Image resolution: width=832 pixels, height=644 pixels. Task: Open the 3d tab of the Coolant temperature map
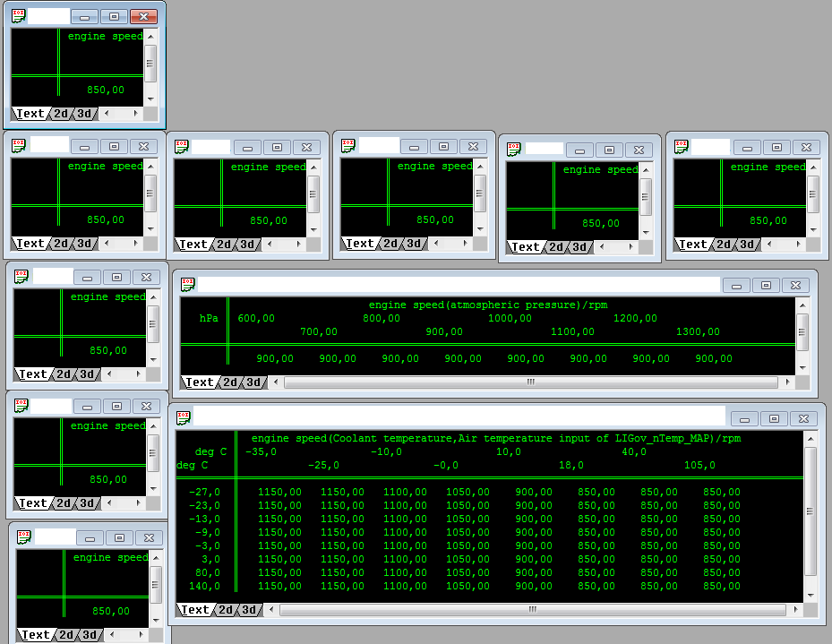pos(249,610)
